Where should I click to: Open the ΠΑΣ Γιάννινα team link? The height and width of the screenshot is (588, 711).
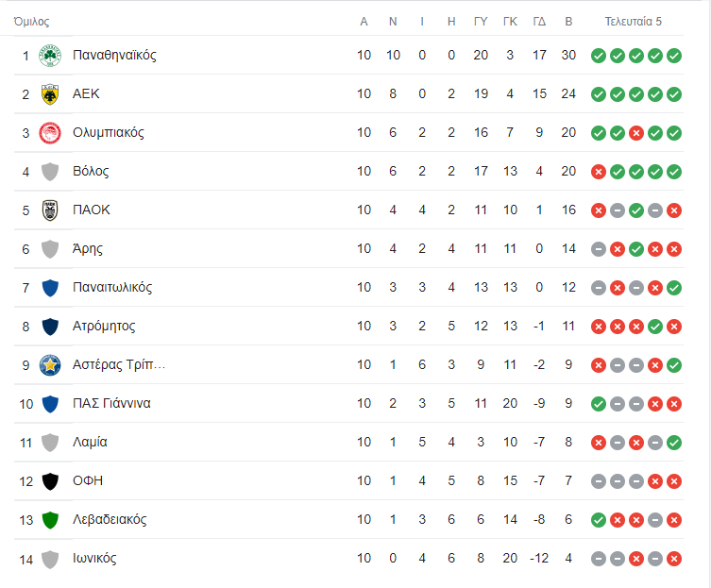coord(111,404)
